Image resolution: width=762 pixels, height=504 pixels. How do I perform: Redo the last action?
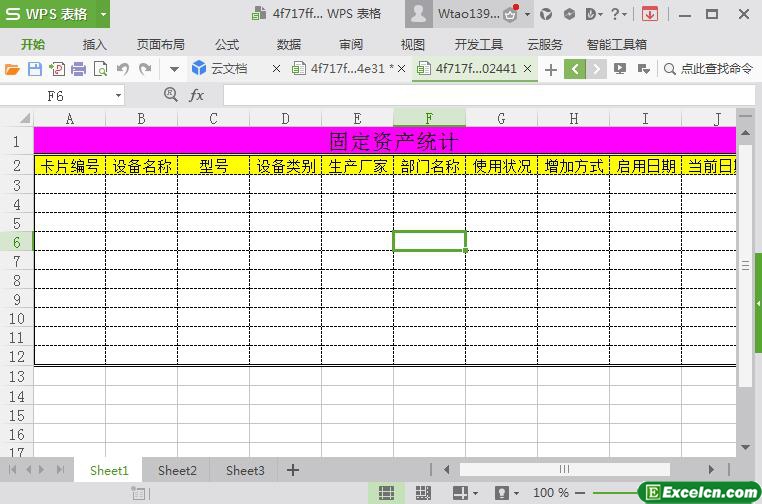(x=145, y=69)
